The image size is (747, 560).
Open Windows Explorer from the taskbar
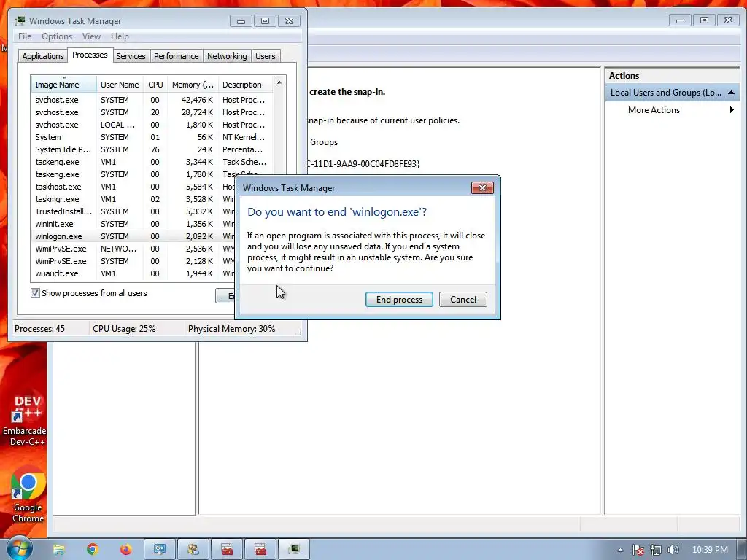coord(58,550)
